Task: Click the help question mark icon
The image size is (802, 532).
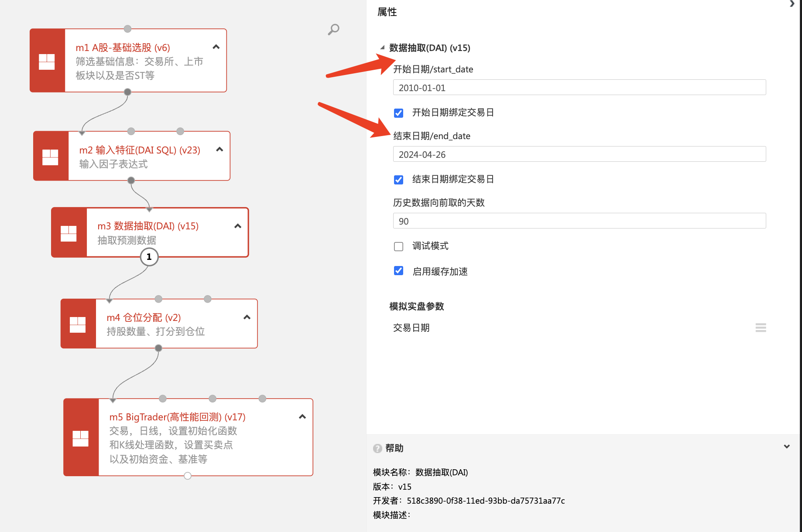Action: pyautogui.click(x=377, y=448)
